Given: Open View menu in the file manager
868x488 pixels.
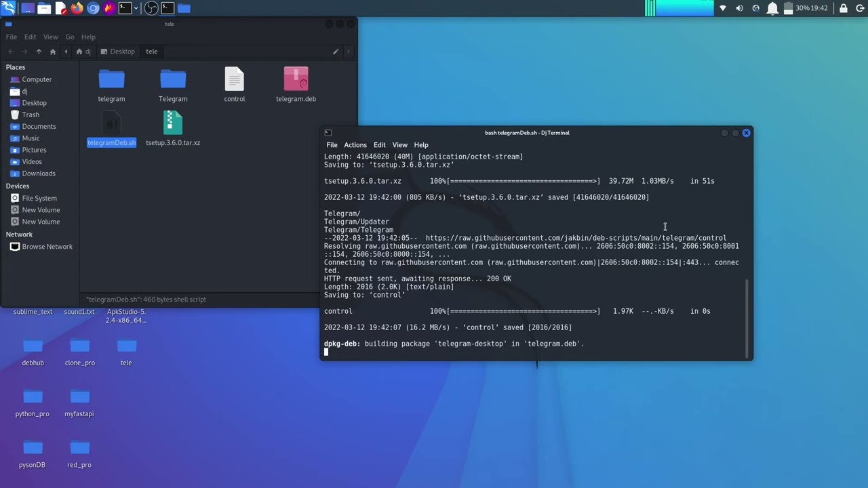Looking at the screenshot, I should tap(51, 37).
